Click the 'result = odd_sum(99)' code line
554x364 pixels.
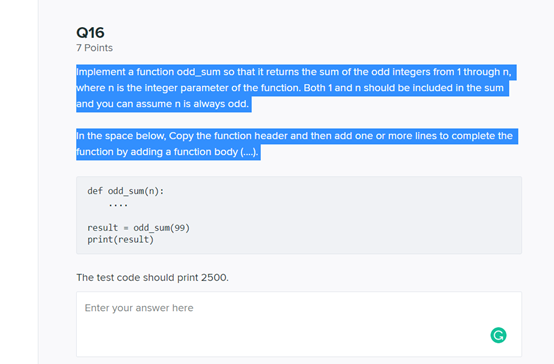tap(138, 228)
